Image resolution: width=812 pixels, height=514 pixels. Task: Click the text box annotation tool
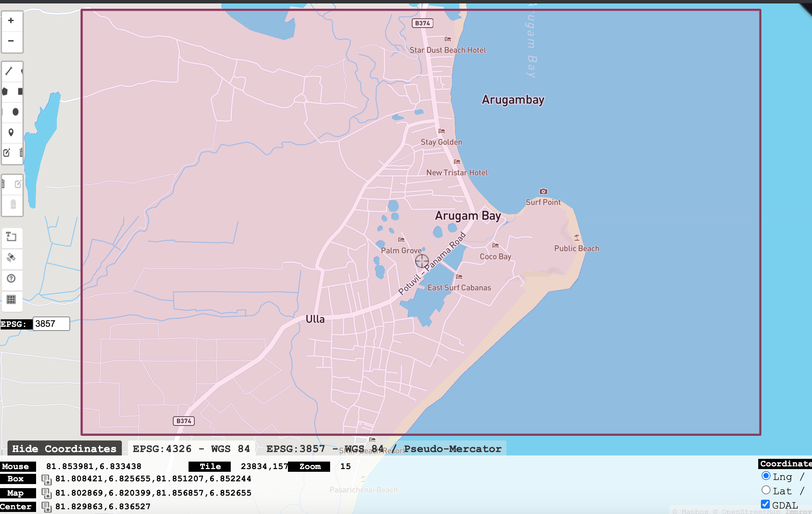pos(11,237)
